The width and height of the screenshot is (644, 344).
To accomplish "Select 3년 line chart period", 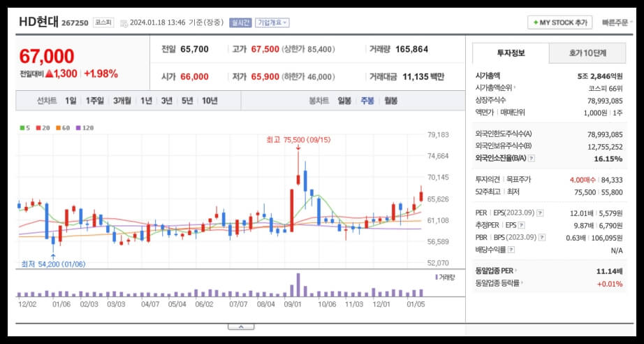I will [166, 101].
